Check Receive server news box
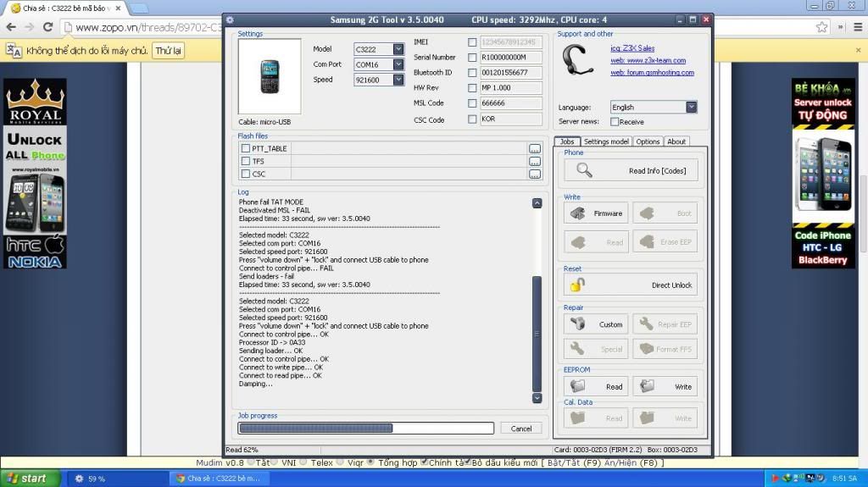Image resolution: width=868 pixels, height=487 pixels. pos(615,122)
